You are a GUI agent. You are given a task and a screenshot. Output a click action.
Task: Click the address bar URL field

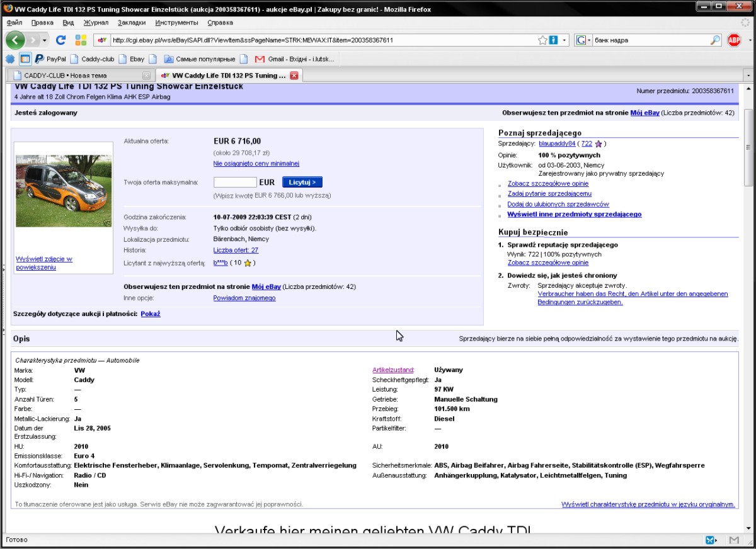(x=323, y=40)
